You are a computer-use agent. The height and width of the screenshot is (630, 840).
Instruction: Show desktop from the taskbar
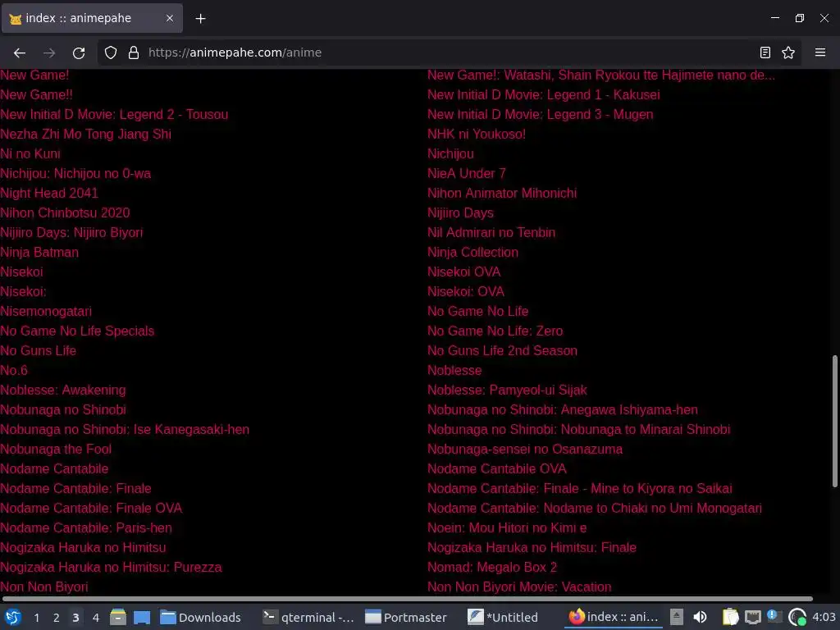click(x=142, y=617)
